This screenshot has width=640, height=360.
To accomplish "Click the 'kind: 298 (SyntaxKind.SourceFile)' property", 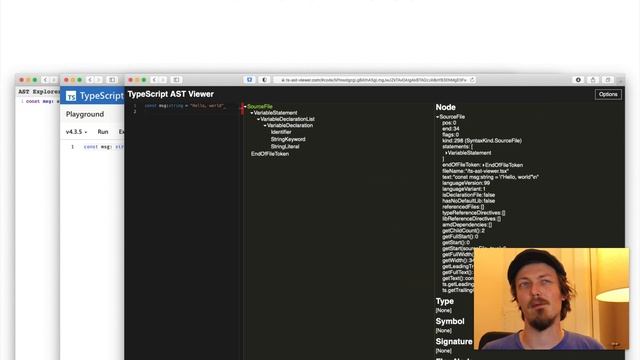I will click(482, 141).
